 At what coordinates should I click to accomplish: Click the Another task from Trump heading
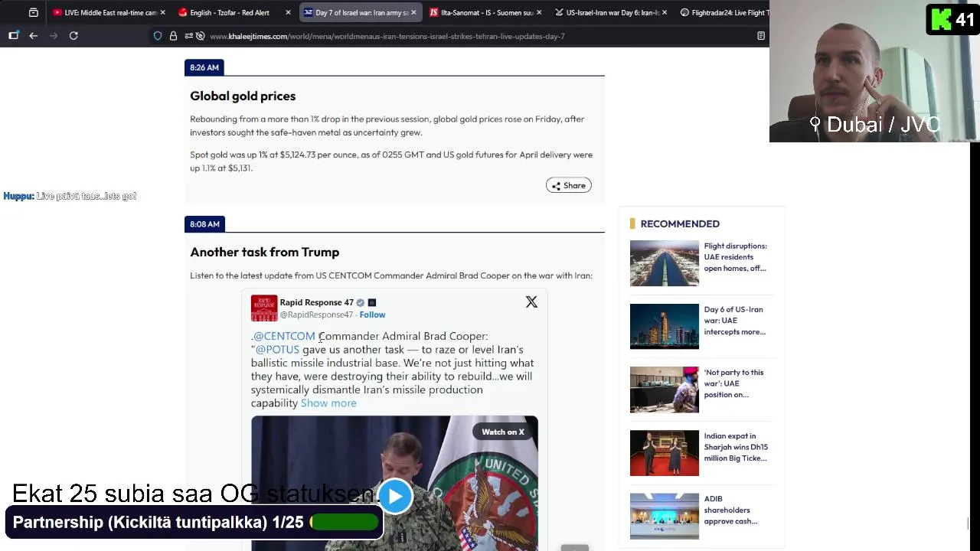coord(264,252)
